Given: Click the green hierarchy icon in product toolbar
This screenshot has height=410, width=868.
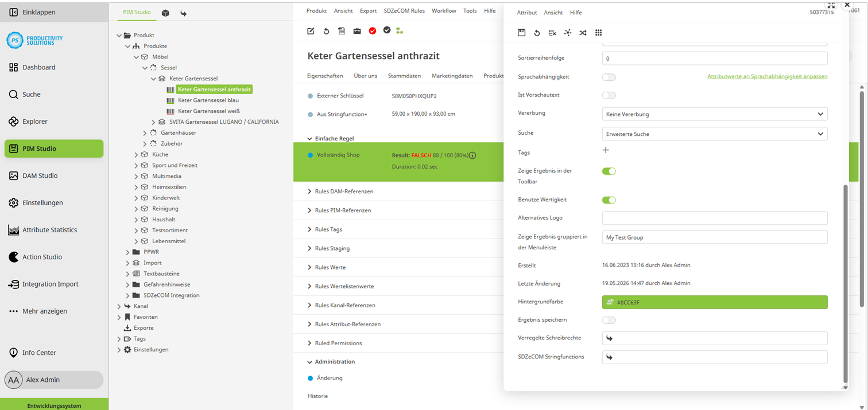Looking at the screenshot, I should pos(400,31).
